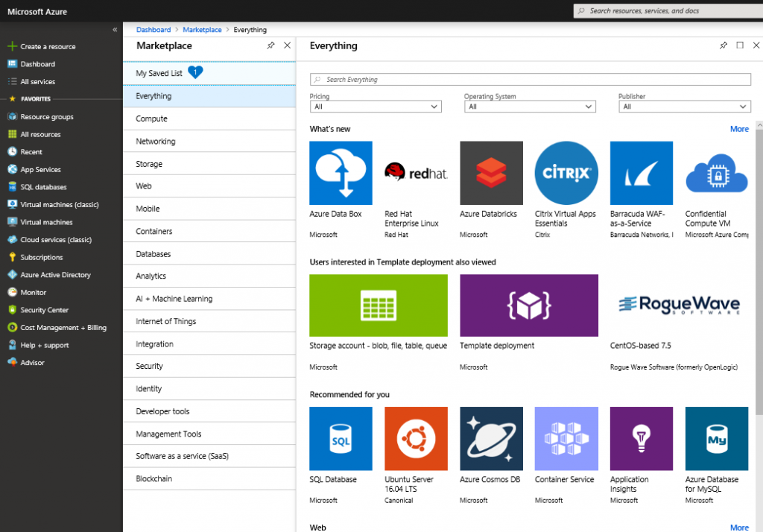
Task: Select Containers category
Action: tap(209, 231)
